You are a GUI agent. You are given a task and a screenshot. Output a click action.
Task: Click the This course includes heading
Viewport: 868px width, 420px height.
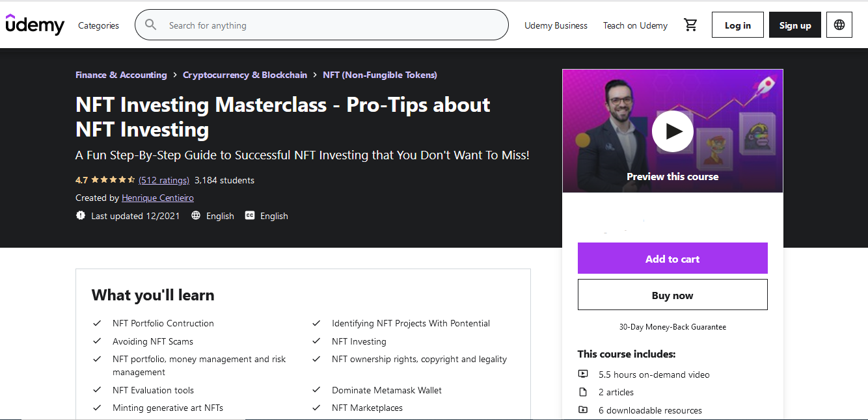[x=627, y=354]
